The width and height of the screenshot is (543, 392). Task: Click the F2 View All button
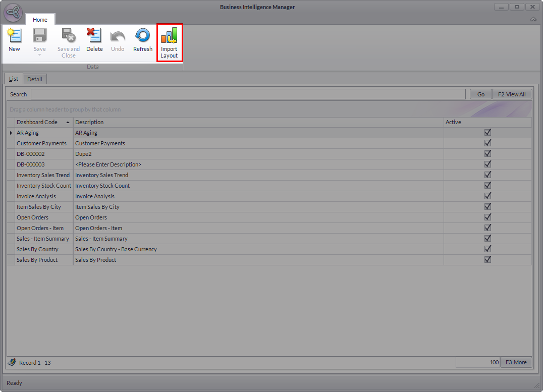pos(512,94)
